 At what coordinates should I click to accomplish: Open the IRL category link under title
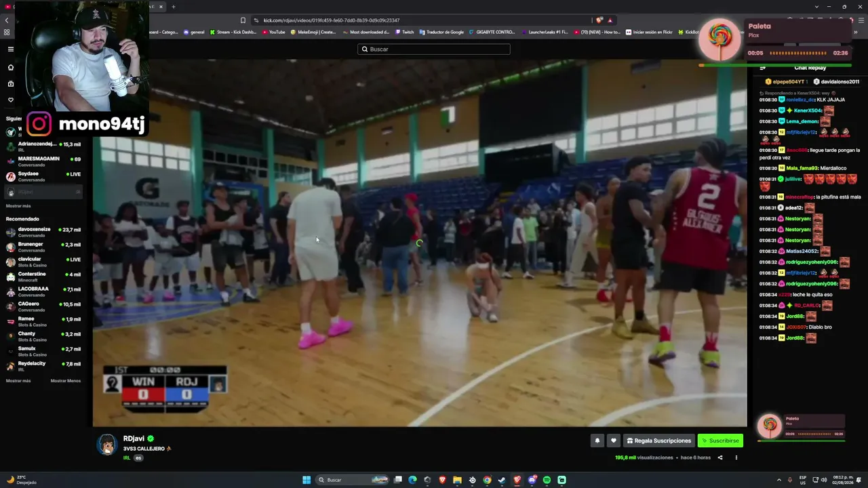(x=126, y=458)
